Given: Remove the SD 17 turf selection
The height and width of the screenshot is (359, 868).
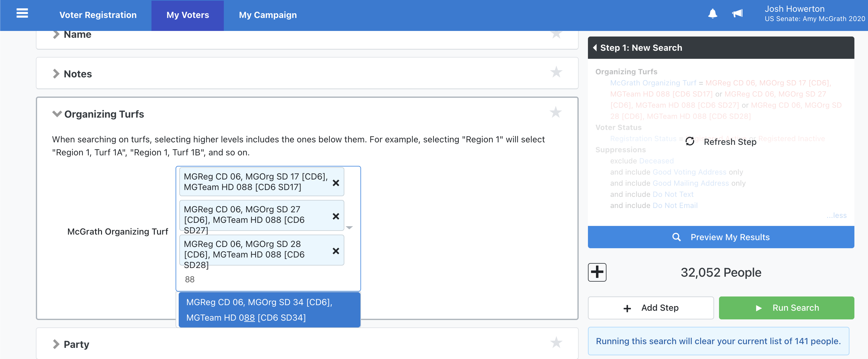Looking at the screenshot, I should [x=336, y=183].
